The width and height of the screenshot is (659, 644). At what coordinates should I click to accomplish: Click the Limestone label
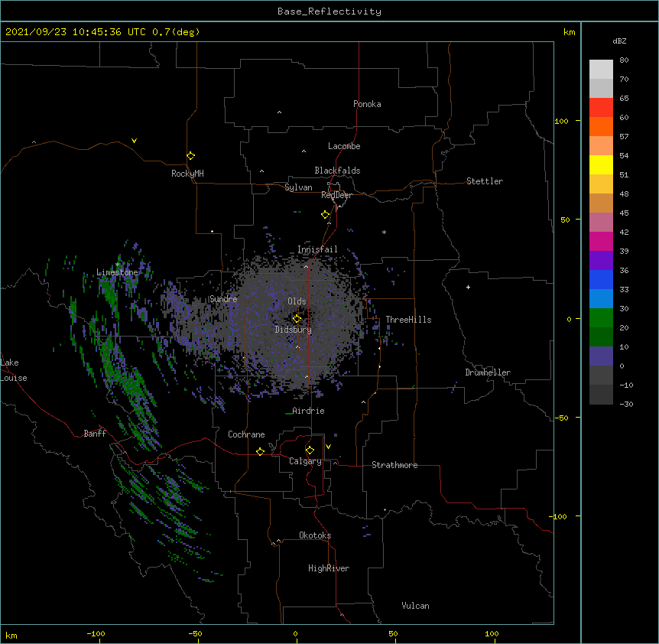pyautogui.click(x=117, y=272)
